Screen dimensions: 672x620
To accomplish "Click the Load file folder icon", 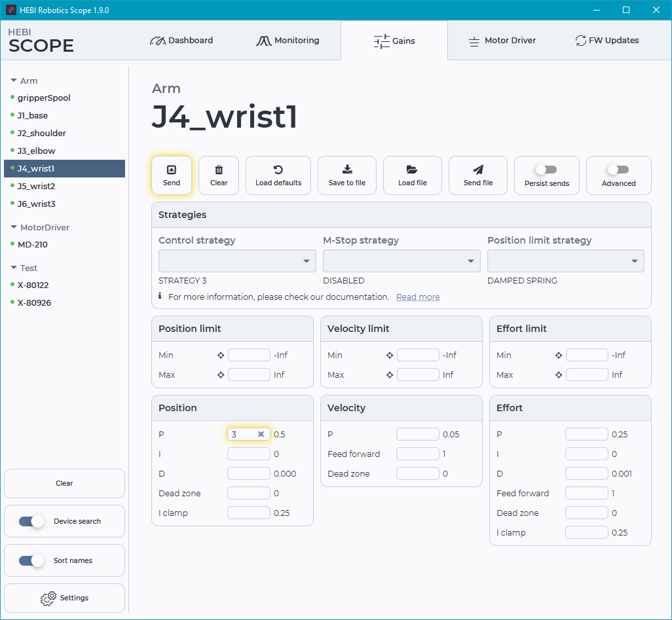I will (x=412, y=170).
